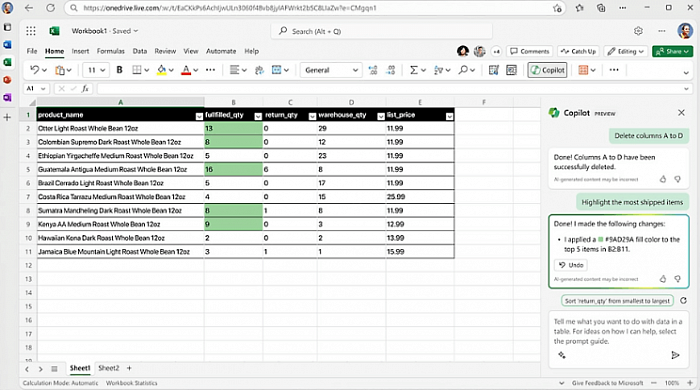Click Workbook Statistics in status bar
The image size is (700, 390).
[132, 383]
